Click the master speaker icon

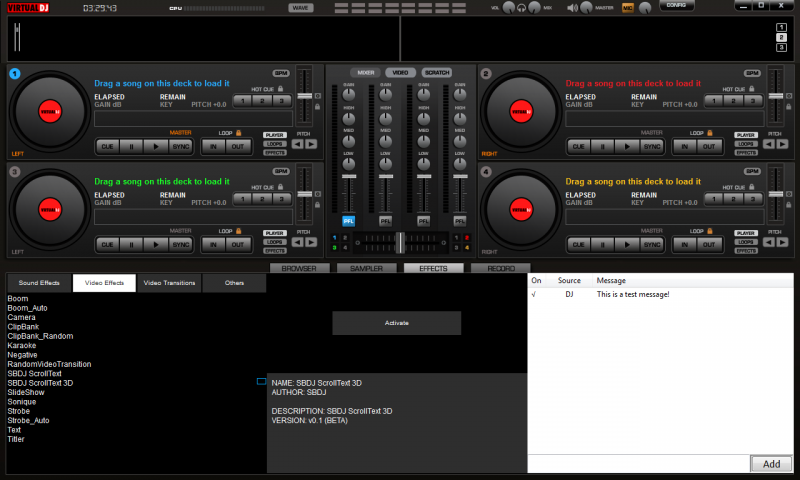tap(572, 8)
